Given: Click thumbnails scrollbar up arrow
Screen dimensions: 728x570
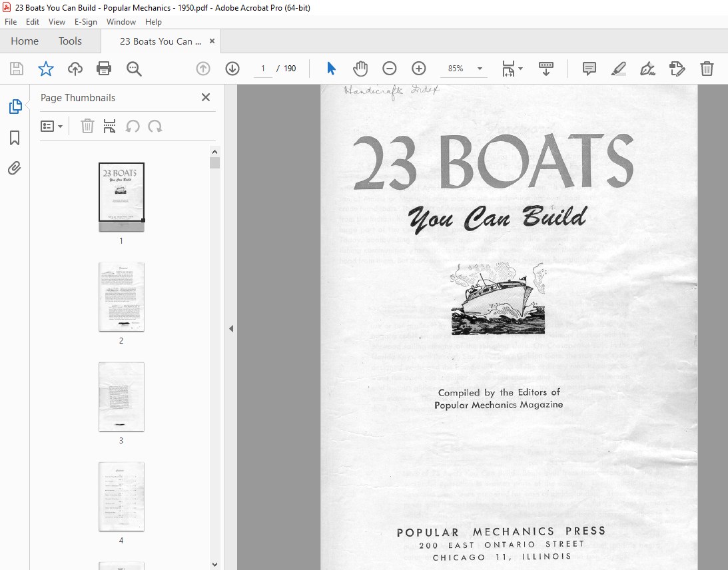Looking at the screenshot, I should click(x=214, y=152).
